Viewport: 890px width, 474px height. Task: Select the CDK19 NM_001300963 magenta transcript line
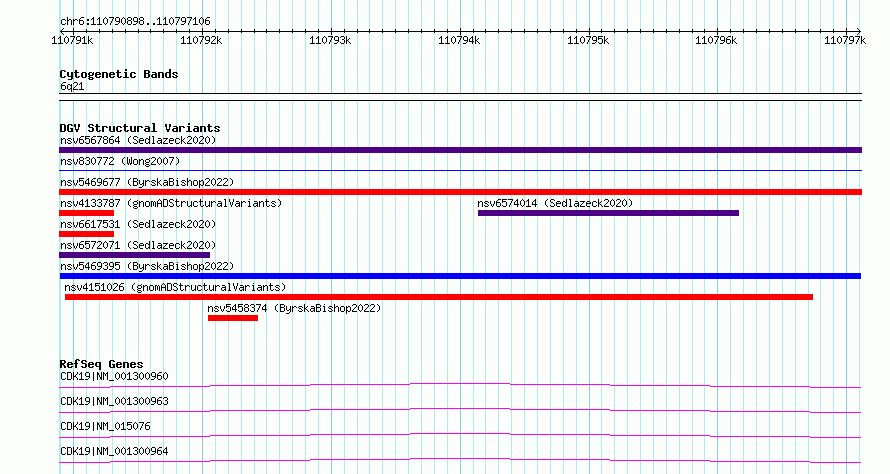pyautogui.click(x=460, y=411)
